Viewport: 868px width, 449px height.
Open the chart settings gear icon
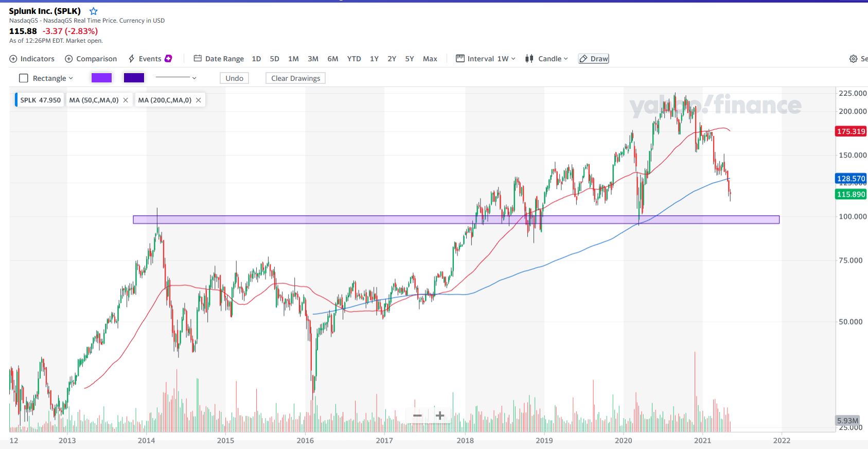(x=853, y=59)
